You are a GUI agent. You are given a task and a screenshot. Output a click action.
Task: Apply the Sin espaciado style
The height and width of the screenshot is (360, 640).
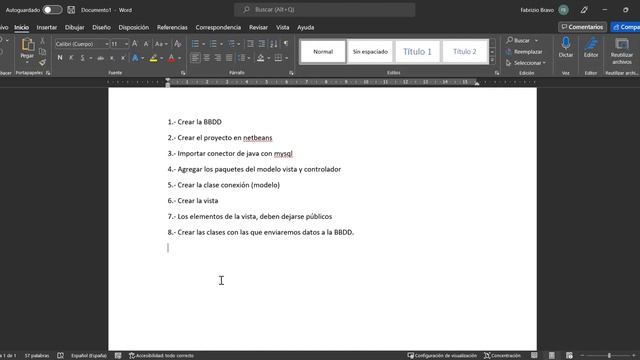click(x=370, y=51)
